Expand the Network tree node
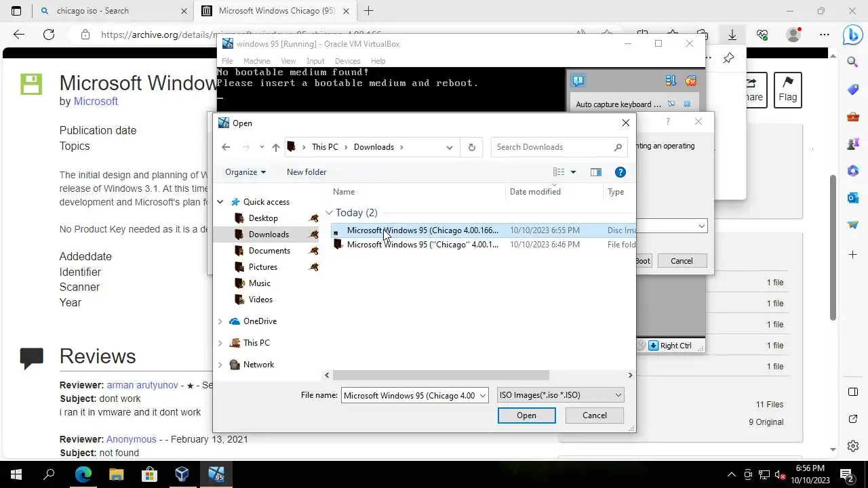The image size is (868, 488). click(220, 365)
